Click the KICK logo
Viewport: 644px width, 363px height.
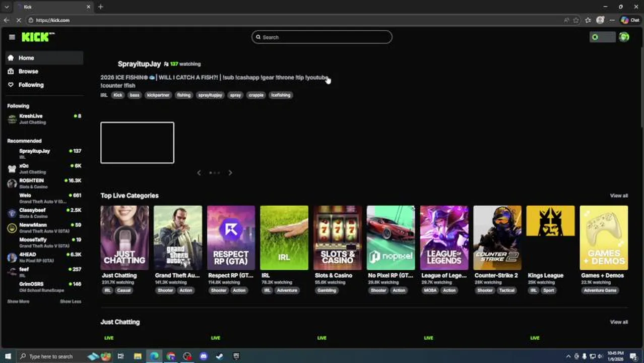38,37
